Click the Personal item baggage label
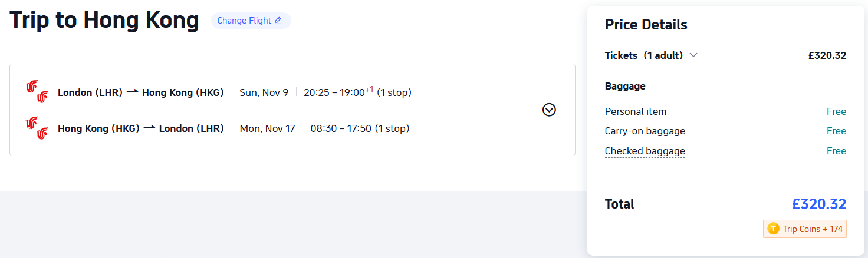 636,112
